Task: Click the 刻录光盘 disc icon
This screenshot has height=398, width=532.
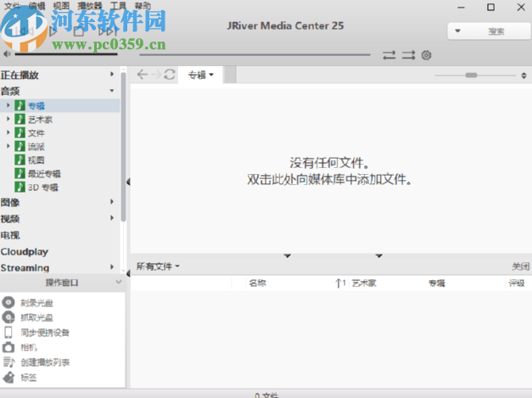Action: click(8, 302)
